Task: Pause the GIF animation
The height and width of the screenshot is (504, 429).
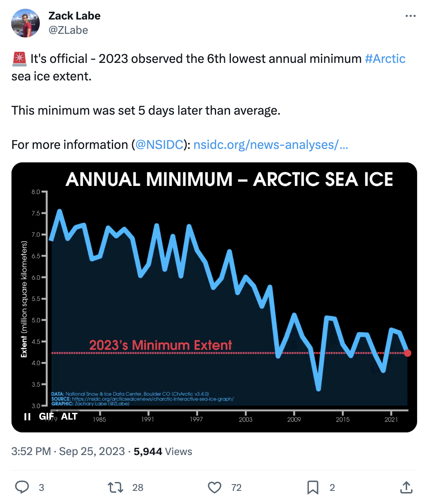Action: tap(27, 417)
